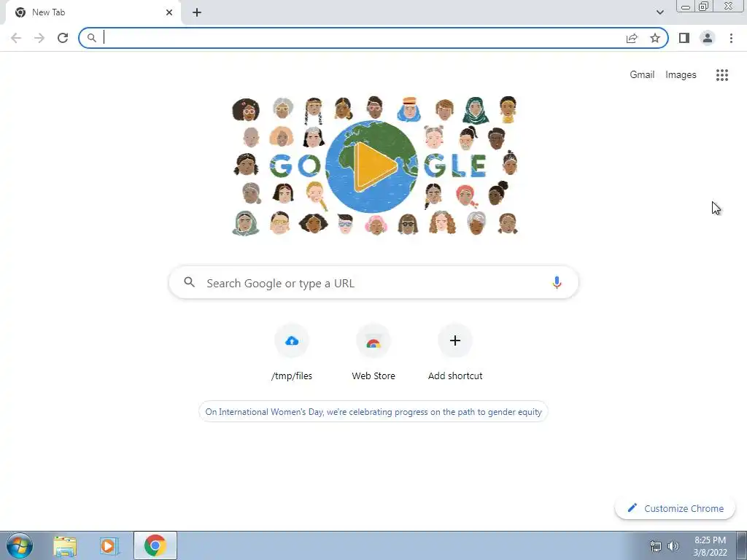
Task: Open the Images link
Action: point(681,75)
